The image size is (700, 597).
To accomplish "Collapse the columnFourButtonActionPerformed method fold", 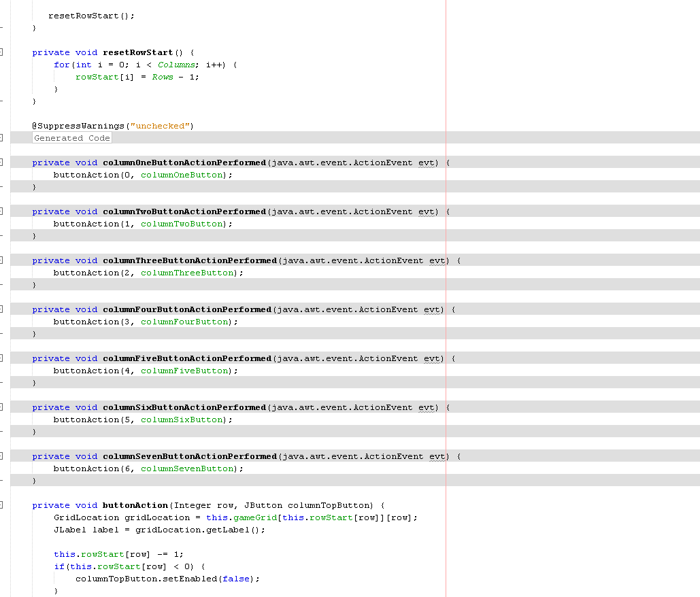I will pyautogui.click(x=2, y=309).
